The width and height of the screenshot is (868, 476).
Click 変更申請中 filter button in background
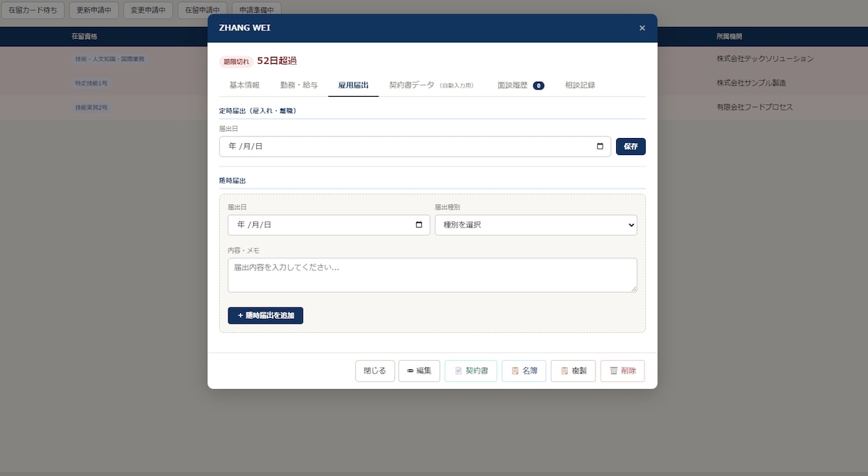(x=148, y=11)
